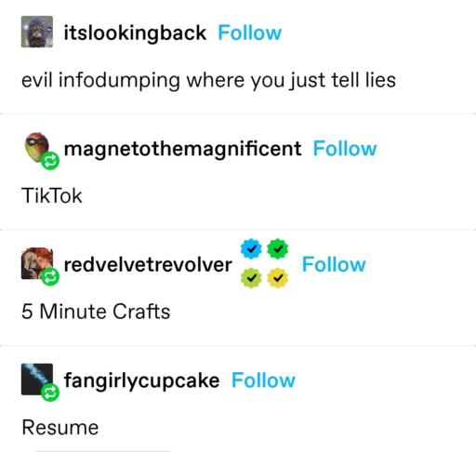The image size is (476, 452).
Task: Click the 'evil infodumping' post text
Action: [208, 81]
